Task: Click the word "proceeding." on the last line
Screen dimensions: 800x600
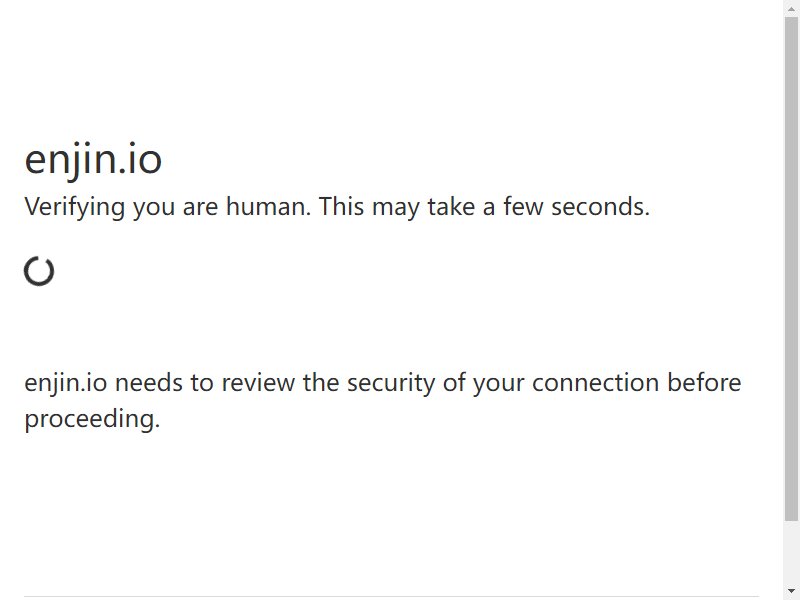Action: point(92,420)
